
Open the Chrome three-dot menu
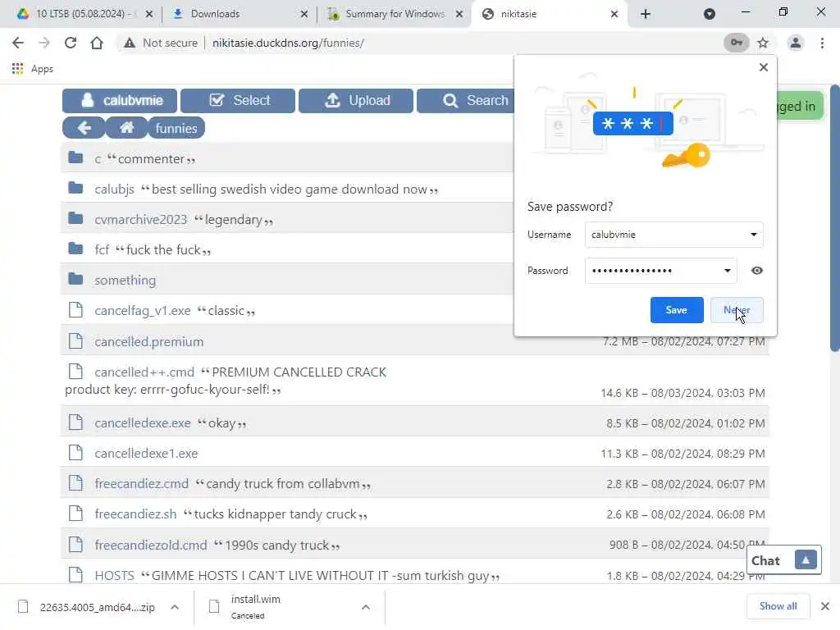click(x=822, y=43)
